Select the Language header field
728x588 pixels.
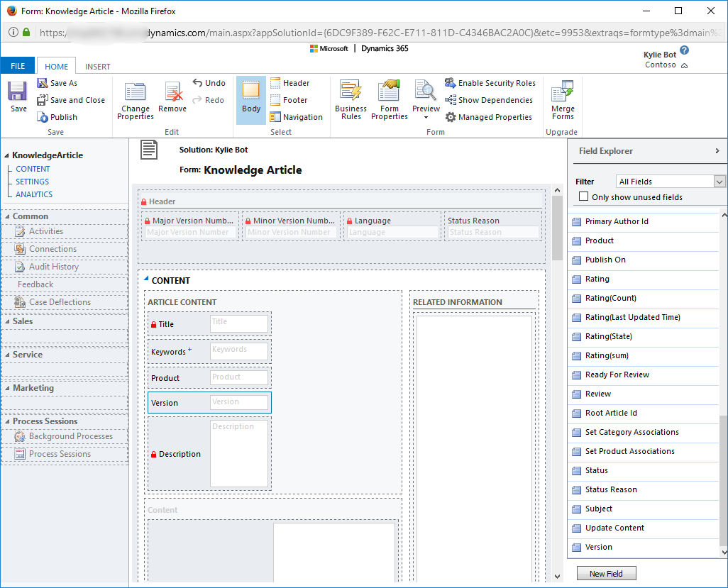point(392,226)
